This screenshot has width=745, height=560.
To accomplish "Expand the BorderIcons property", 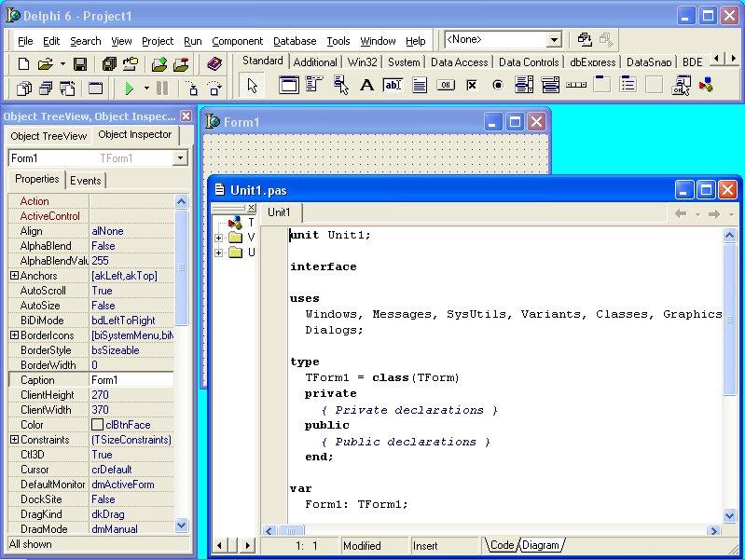I will (14, 335).
